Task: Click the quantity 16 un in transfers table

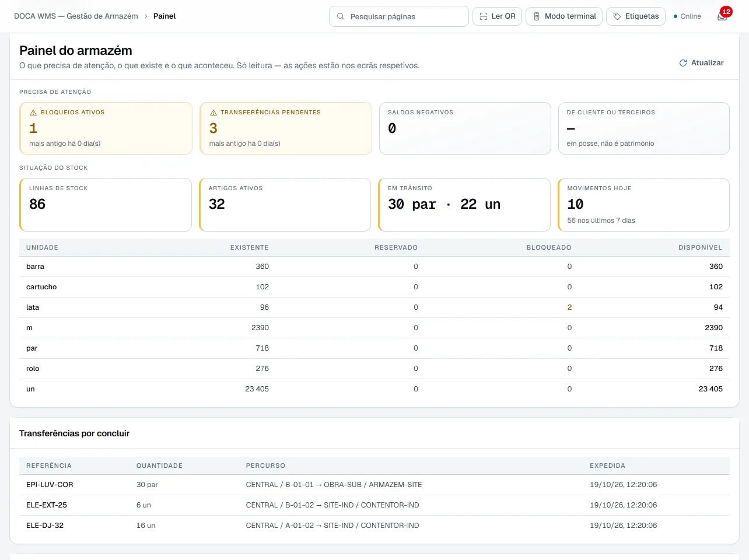Action: (x=146, y=526)
